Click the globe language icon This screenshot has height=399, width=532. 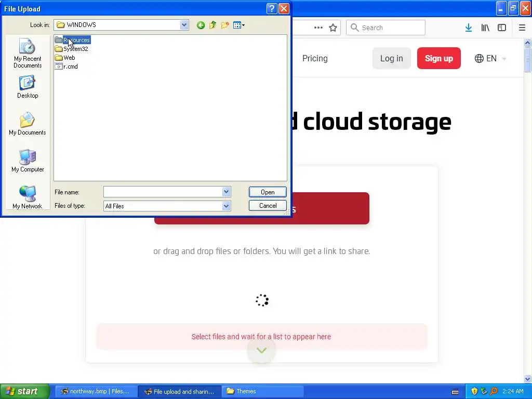click(479, 58)
